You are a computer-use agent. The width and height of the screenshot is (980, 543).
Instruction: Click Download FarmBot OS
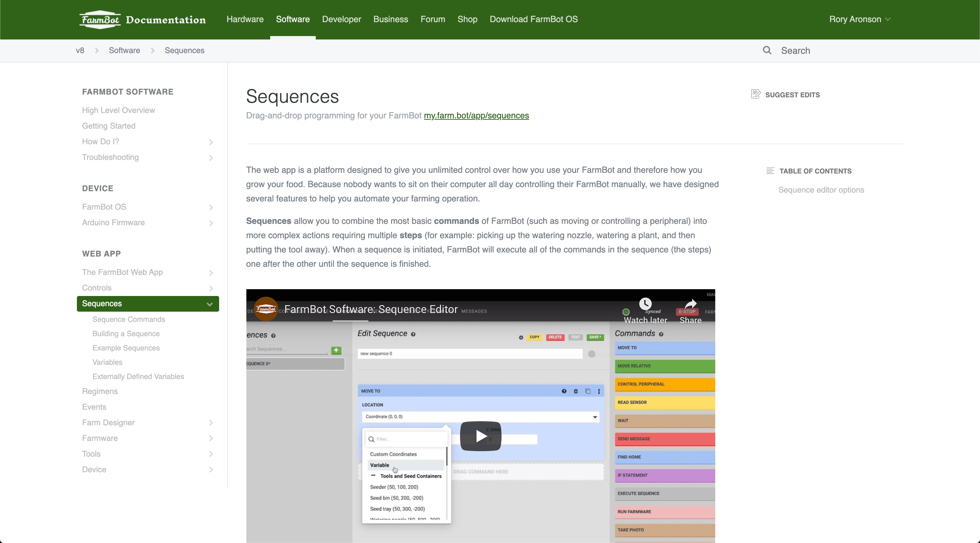(x=533, y=19)
